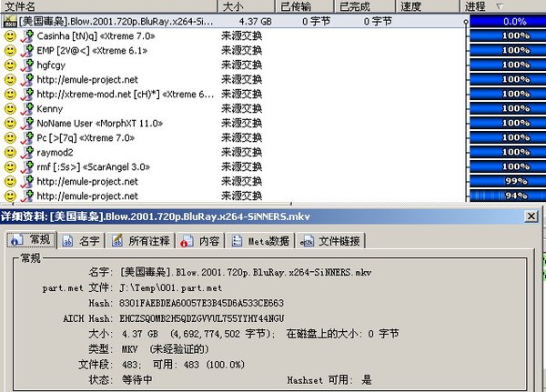
Task: Click the 等待中 status value
Action: pos(136,379)
